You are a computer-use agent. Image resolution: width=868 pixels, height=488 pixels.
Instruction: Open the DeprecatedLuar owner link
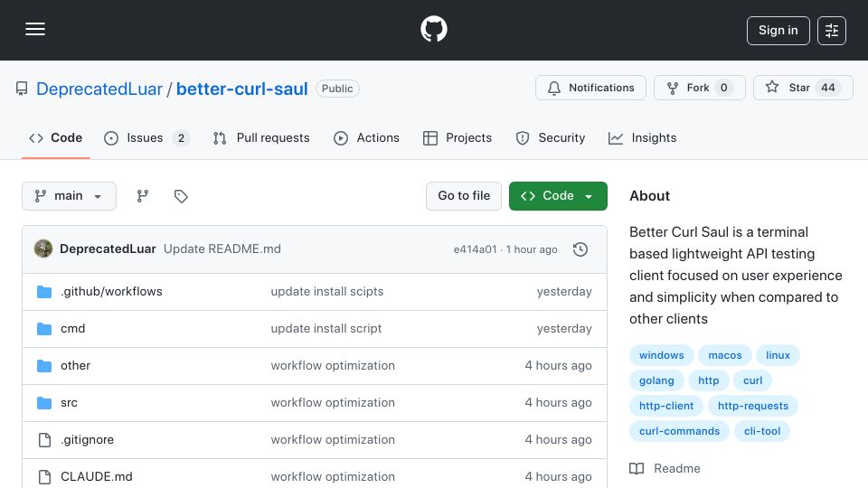tap(99, 89)
